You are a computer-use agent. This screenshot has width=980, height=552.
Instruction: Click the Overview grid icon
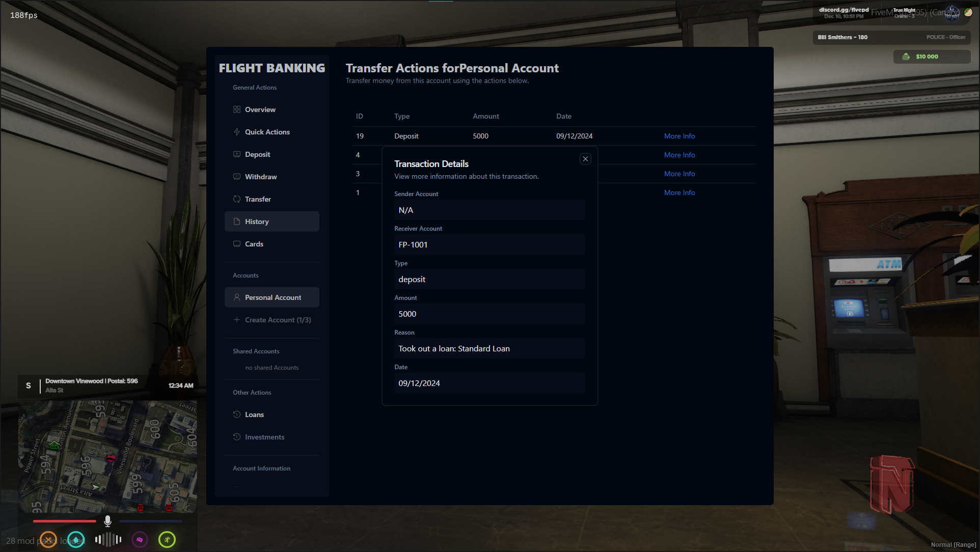[x=237, y=109]
